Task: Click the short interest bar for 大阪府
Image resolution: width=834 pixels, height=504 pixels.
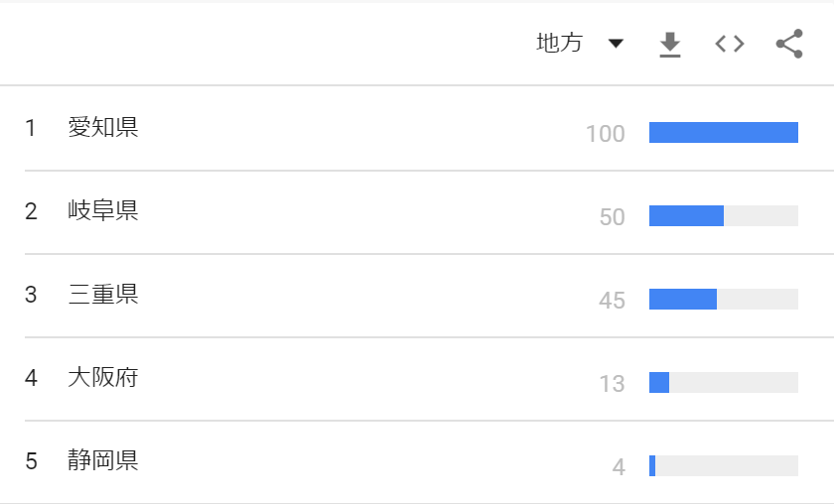Action: pyautogui.click(x=659, y=383)
